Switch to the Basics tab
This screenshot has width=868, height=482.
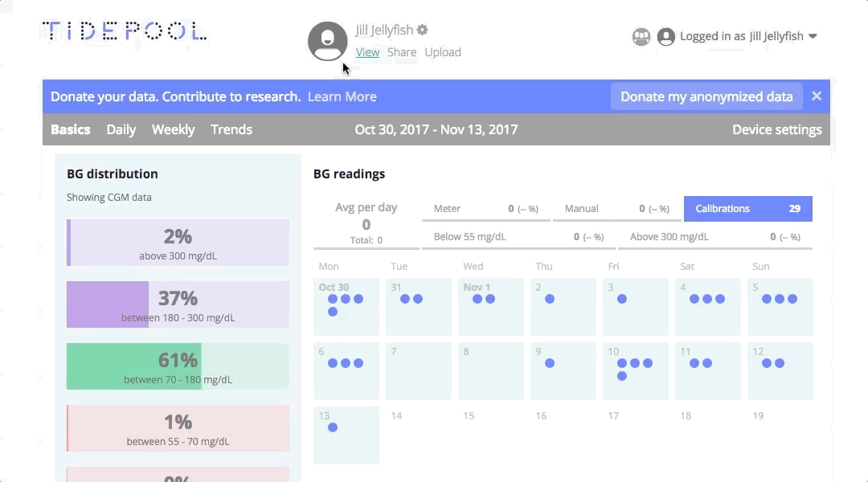pos(70,129)
